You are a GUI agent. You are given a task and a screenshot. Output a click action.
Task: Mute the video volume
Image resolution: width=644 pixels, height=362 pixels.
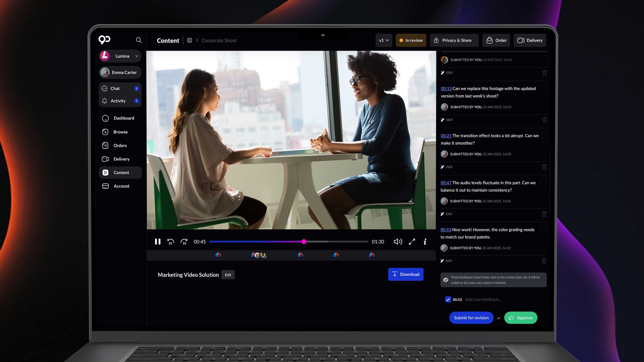click(x=398, y=242)
